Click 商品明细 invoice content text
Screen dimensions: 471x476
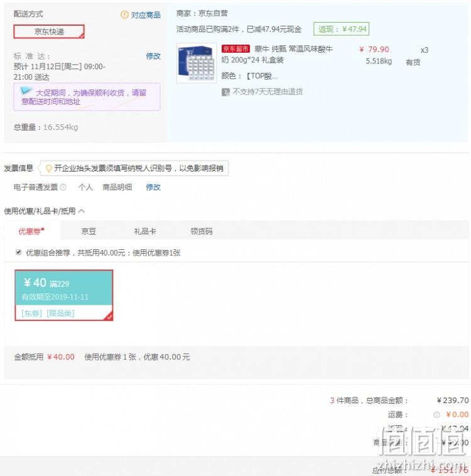[117, 187]
